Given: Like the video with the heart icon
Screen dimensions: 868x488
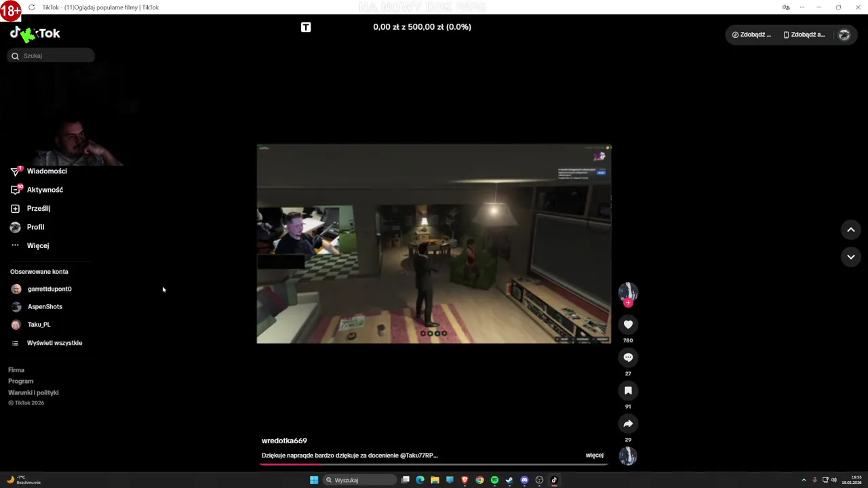Looking at the screenshot, I should [628, 325].
